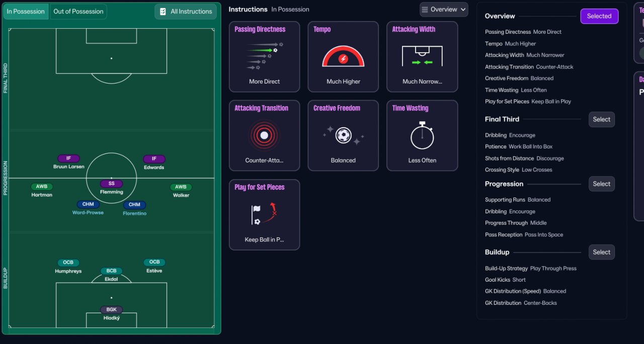Image resolution: width=644 pixels, height=344 pixels.
Task: Click the Instructions heading
Action: (248, 10)
